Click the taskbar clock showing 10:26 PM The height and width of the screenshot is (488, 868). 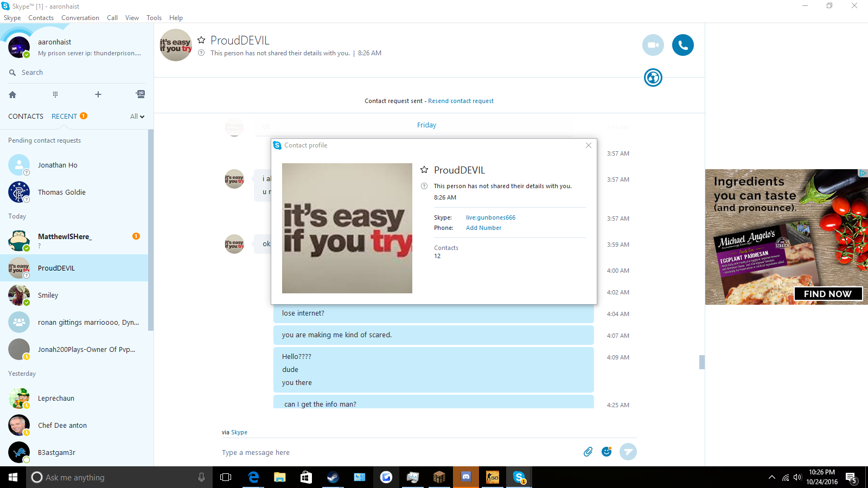(822, 477)
